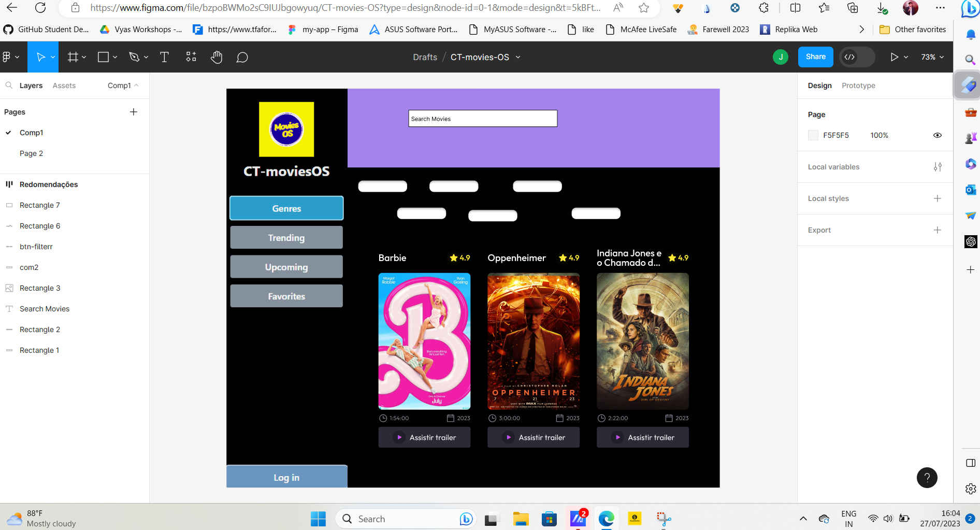Select the Frame tool

74,57
